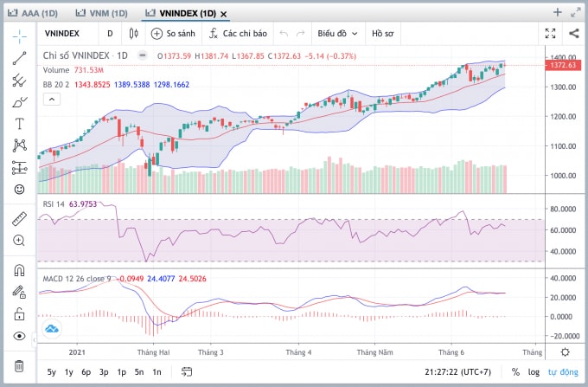Toggle magnet mode

[x=20, y=270]
